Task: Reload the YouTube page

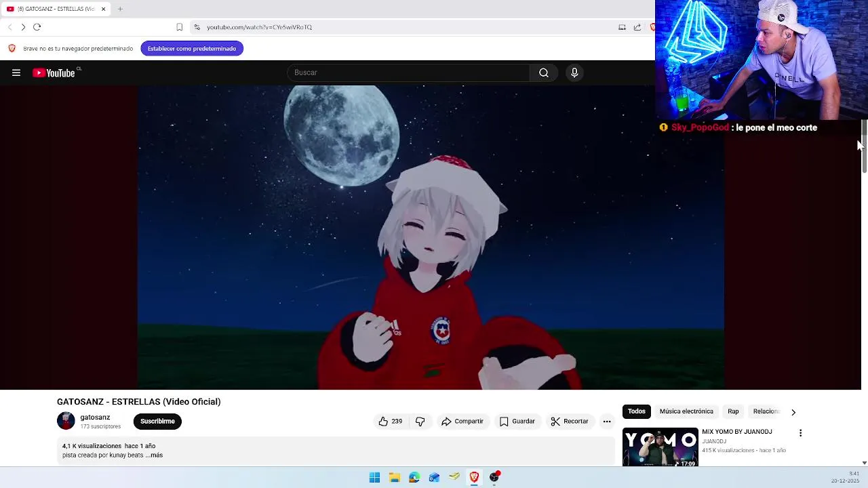Action: (37, 27)
